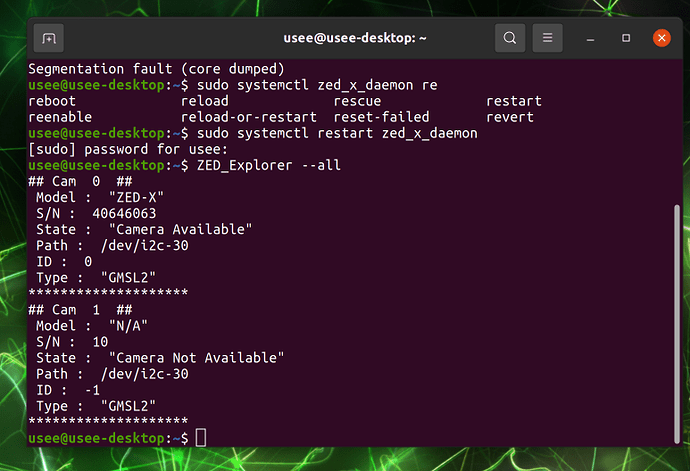Click the "Camera Available" state text
This screenshot has height=471, width=690.
[180, 229]
